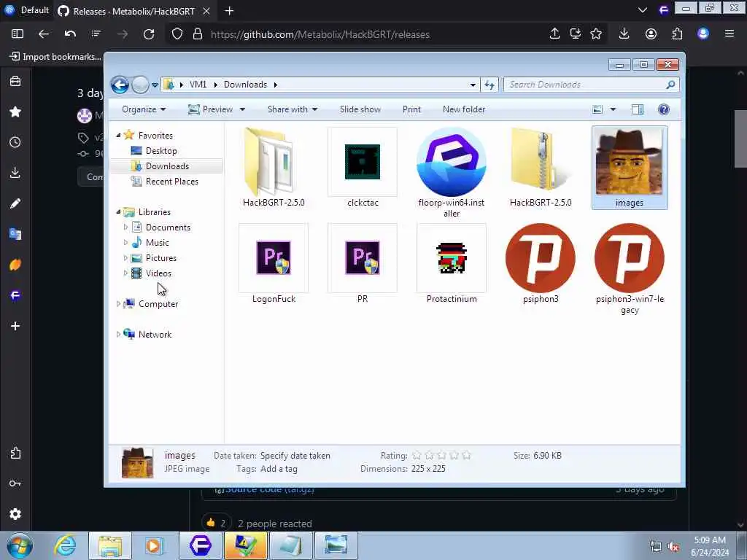Click Import bookmarks link

pyautogui.click(x=55, y=57)
